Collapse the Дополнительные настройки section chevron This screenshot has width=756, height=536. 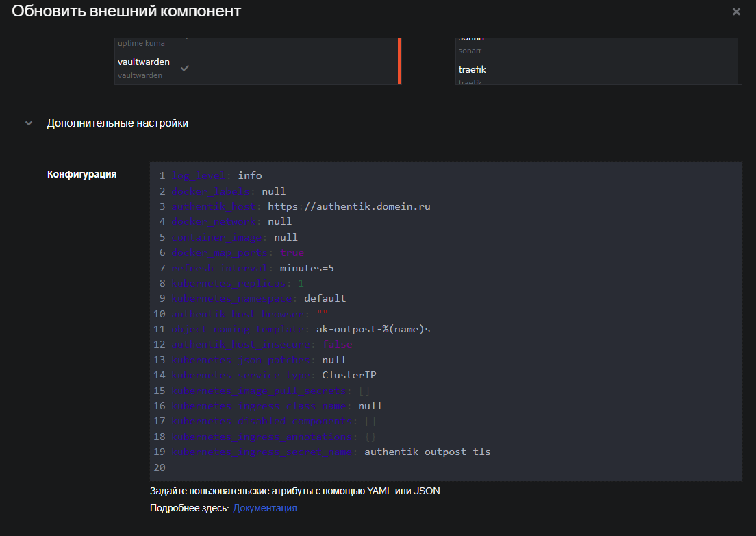click(29, 123)
